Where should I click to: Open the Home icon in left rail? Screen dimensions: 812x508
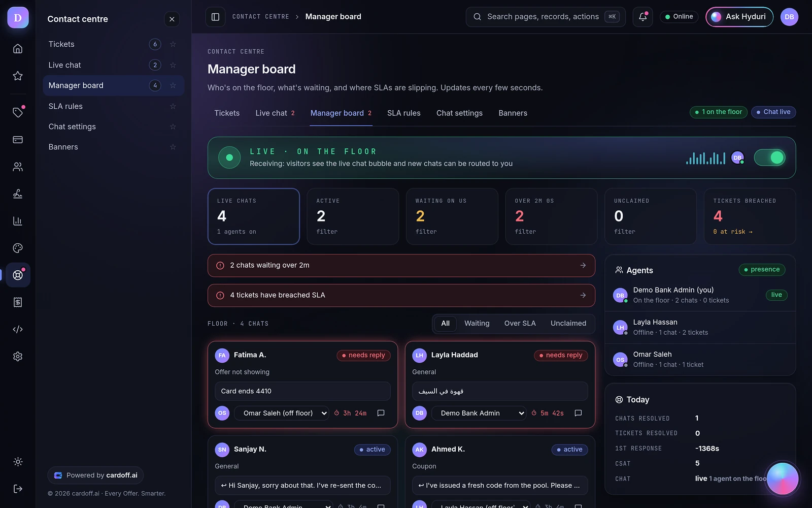[18, 49]
